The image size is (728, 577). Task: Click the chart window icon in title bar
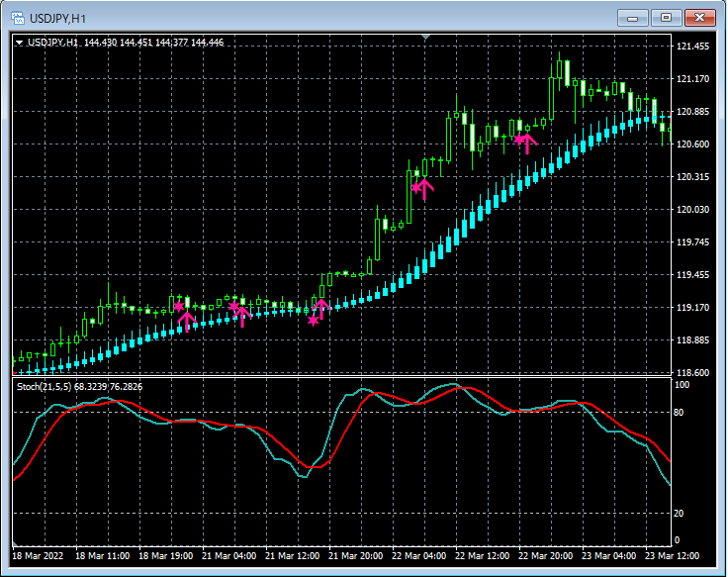pos(17,18)
